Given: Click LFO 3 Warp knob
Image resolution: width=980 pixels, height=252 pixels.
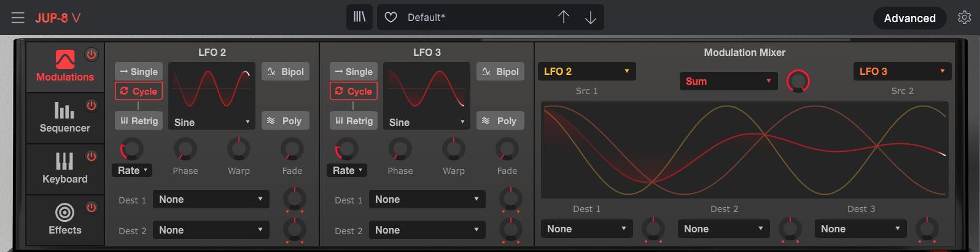Looking at the screenshot, I should click(453, 149).
